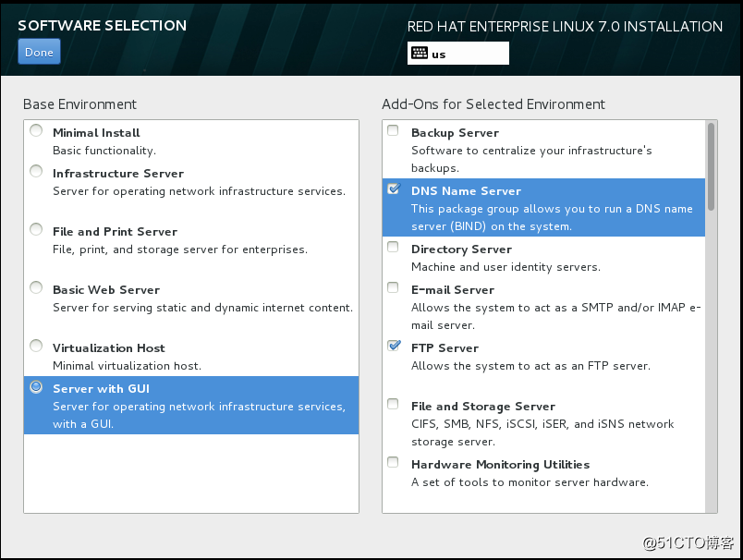Click the Done button
The width and height of the screenshot is (743, 560).
[x=39, y=52]
